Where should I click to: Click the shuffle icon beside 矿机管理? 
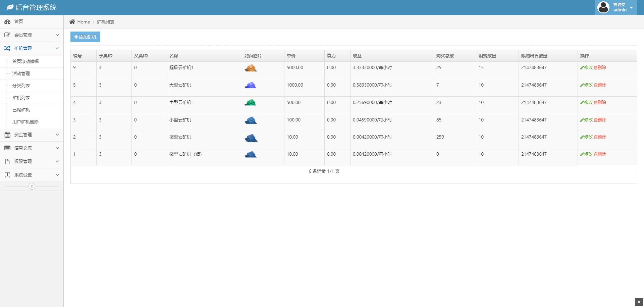pos(7,48)
